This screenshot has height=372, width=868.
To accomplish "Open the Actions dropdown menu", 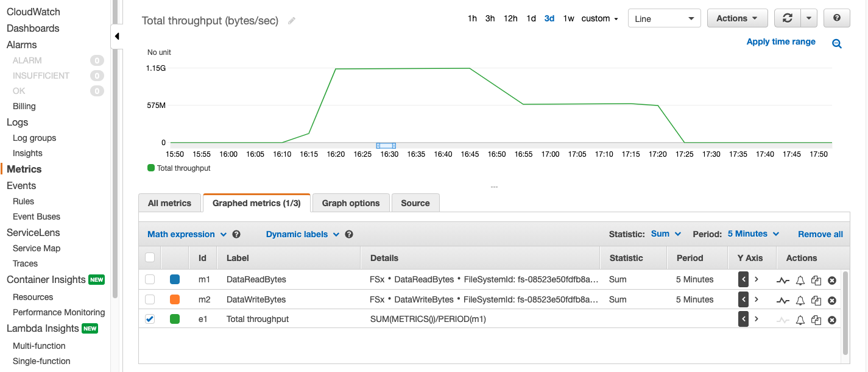I will (x=737, y=18).
